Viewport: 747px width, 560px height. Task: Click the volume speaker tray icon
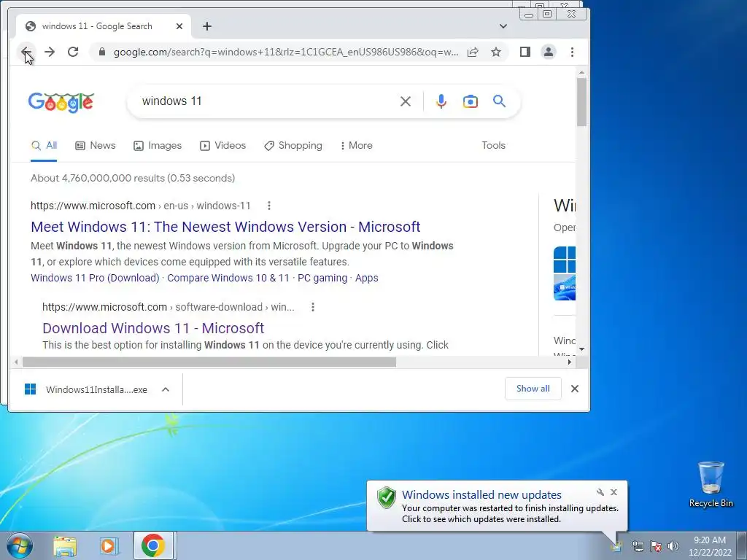673,546
